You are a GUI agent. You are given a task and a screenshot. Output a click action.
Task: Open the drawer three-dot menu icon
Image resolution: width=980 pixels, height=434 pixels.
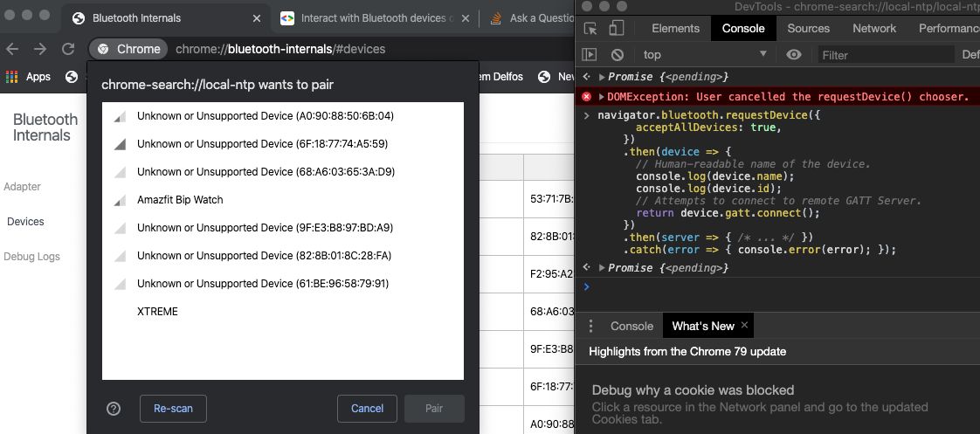click(590, 326)
